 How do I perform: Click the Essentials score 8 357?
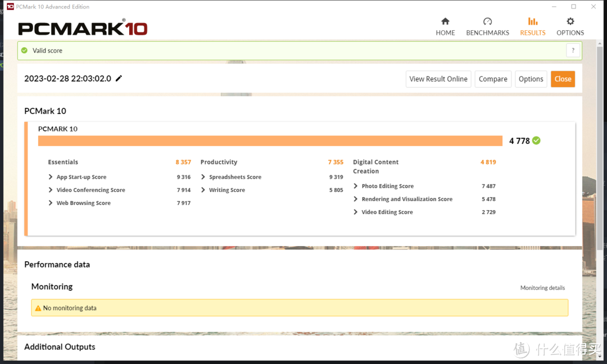tap(183, 162)
